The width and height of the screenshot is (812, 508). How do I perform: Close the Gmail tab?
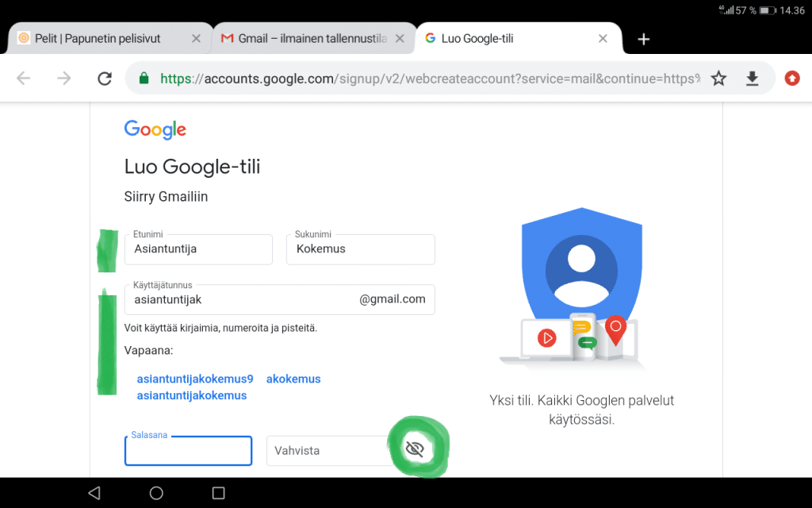[400, 38]
